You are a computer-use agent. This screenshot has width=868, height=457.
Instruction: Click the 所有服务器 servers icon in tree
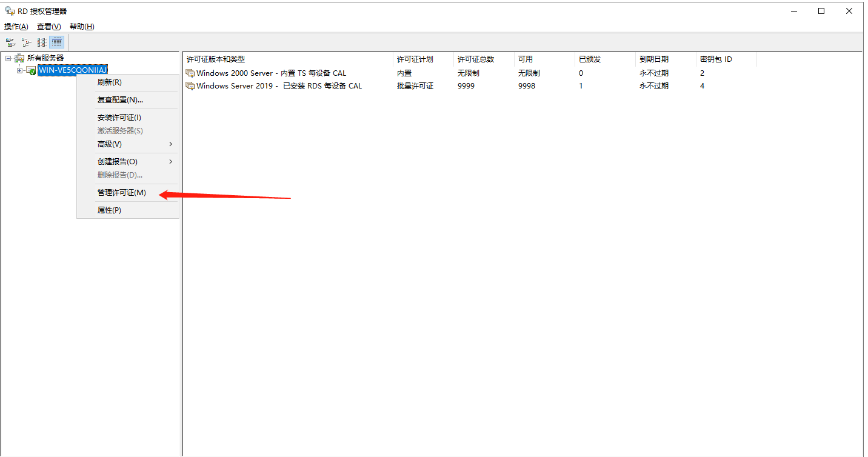pyautogui.click(x=19, y=58)
